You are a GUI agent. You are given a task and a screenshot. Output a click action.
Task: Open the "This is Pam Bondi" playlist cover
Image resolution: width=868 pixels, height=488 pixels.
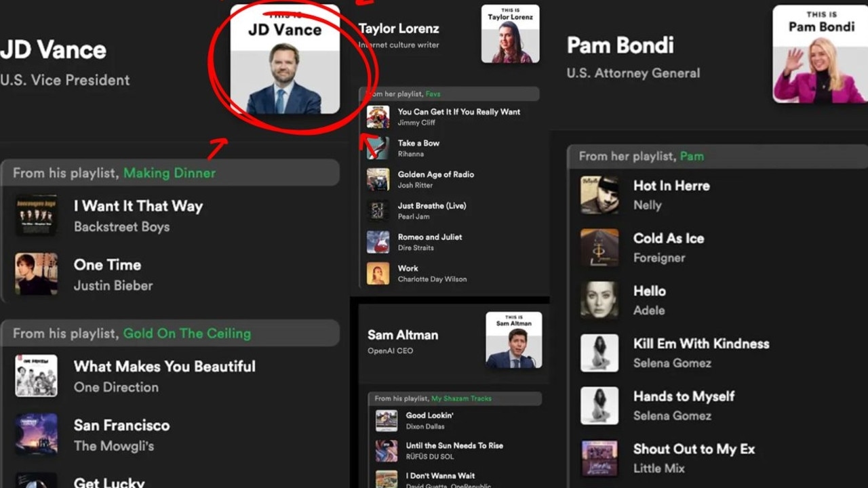pos(820,54)
